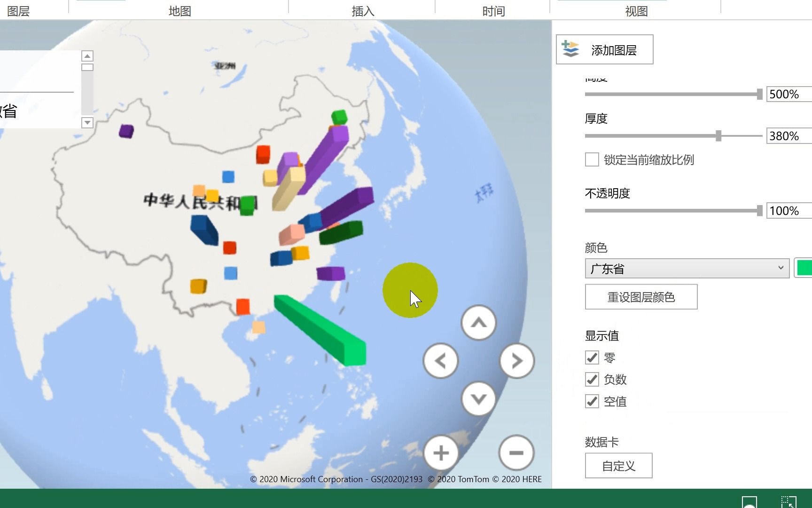Rotate the map left with the left arrow
The image size is (812, 508).
pos(440,361)
